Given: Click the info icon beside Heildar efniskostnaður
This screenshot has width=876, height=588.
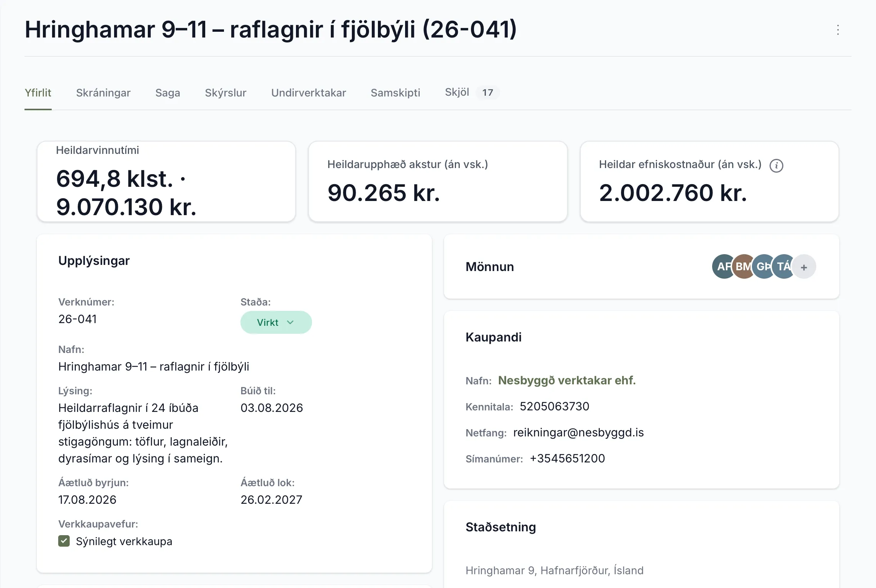Looking at the screenshot, I should coord(776,165).
